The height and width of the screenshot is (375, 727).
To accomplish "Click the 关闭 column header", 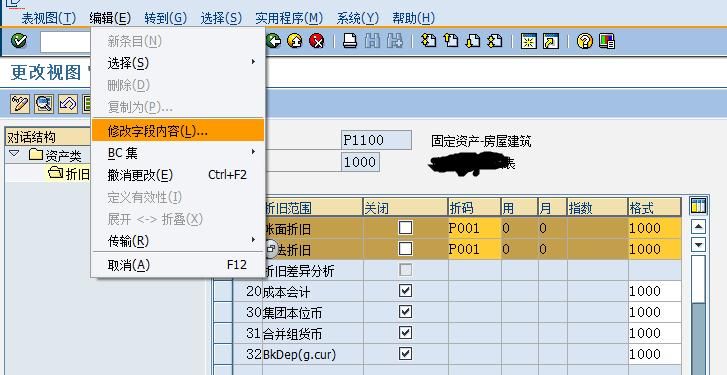I will pyautogui.click(x=406, y=208).
